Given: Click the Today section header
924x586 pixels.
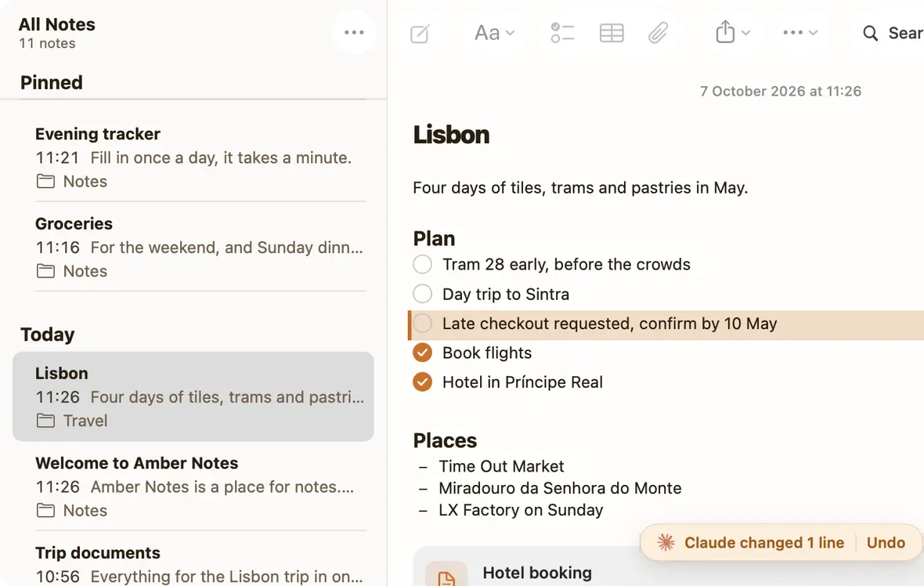Looking at the screenshot, I should coord(47,335).
